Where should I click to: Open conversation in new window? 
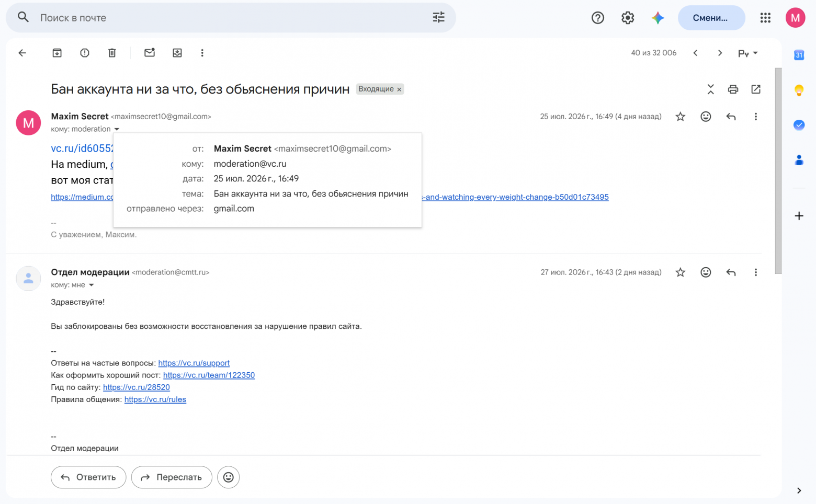pos(756,89)
